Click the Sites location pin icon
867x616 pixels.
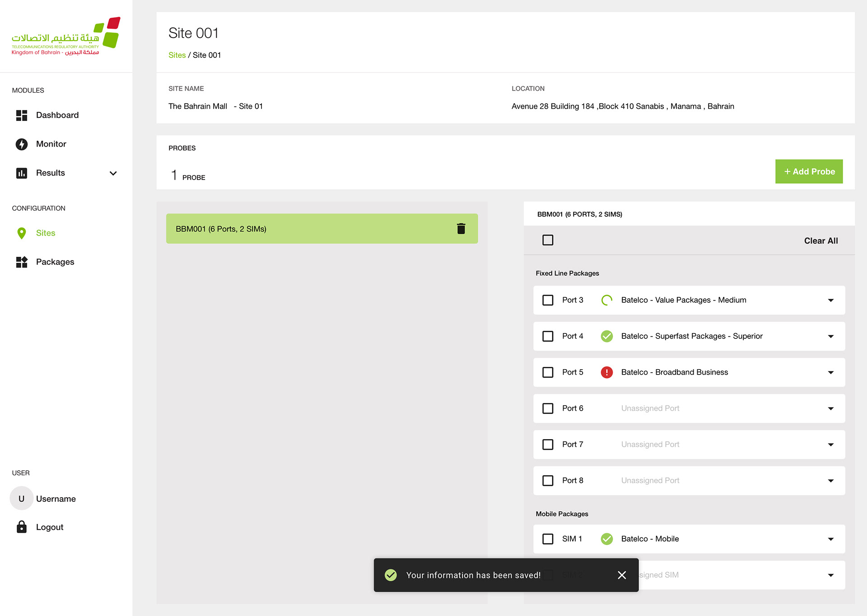tap(22, 233)
